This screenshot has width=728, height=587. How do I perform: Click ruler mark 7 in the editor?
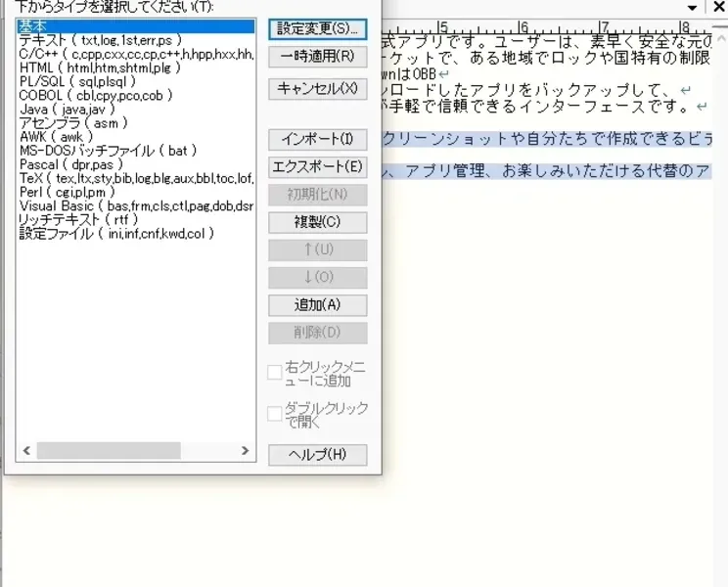(x=604, y=27)
